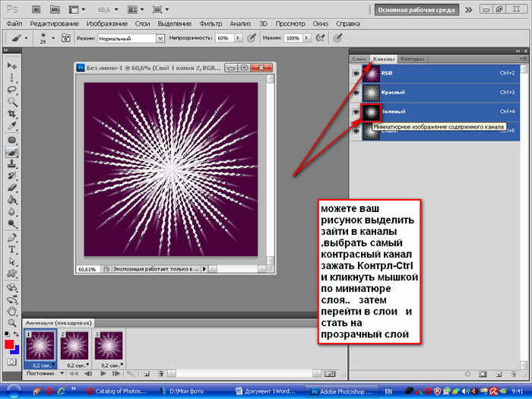The image size is (532, 399).
Task: Select the Brush tool in toolbox
Action: pyautogui.click(x=12, y=152)
